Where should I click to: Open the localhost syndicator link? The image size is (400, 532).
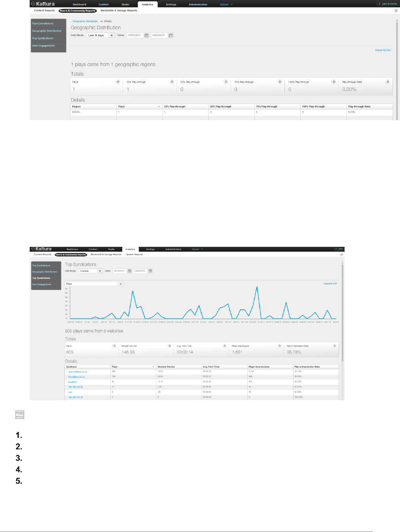(x=72, y=382)
